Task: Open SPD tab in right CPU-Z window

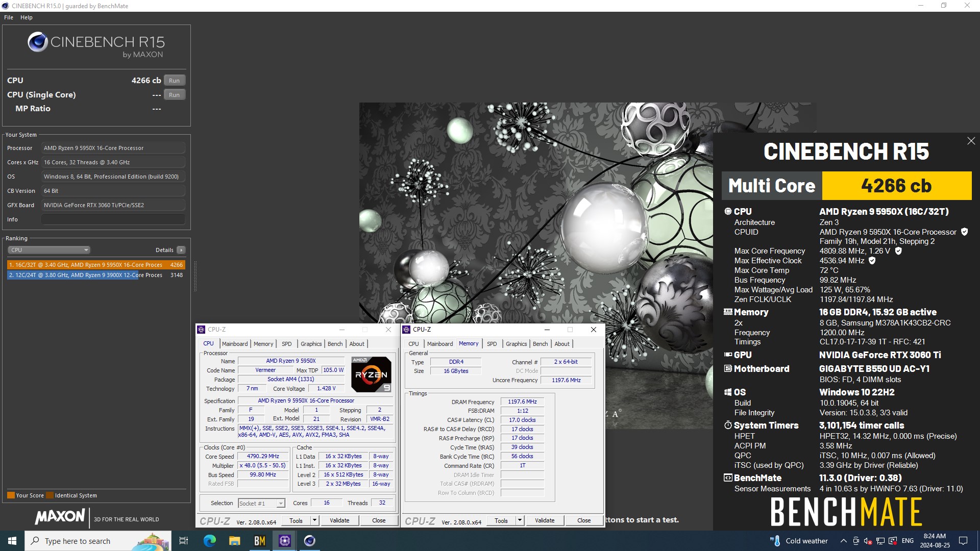Action: tap(492, 344)
